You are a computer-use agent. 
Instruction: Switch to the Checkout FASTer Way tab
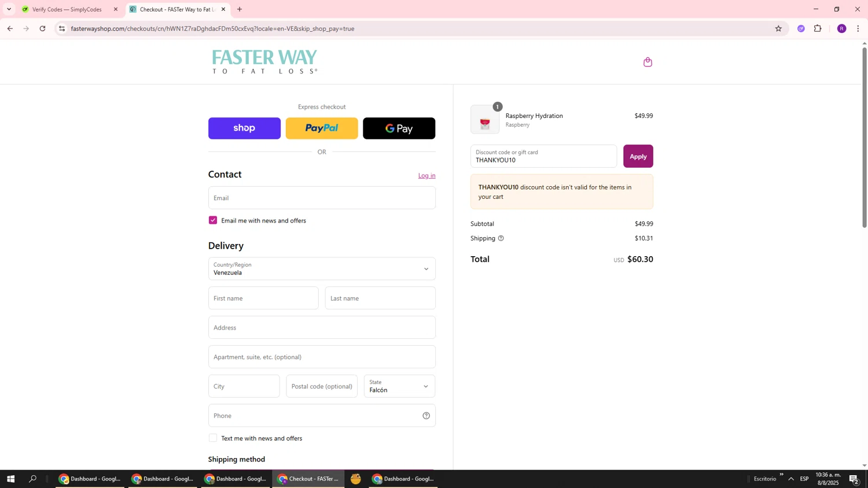[x=176, y=9]
